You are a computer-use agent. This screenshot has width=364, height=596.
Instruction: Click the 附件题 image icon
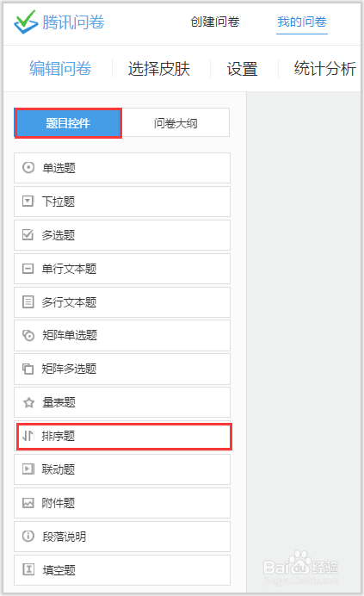[x=28, y=502]
